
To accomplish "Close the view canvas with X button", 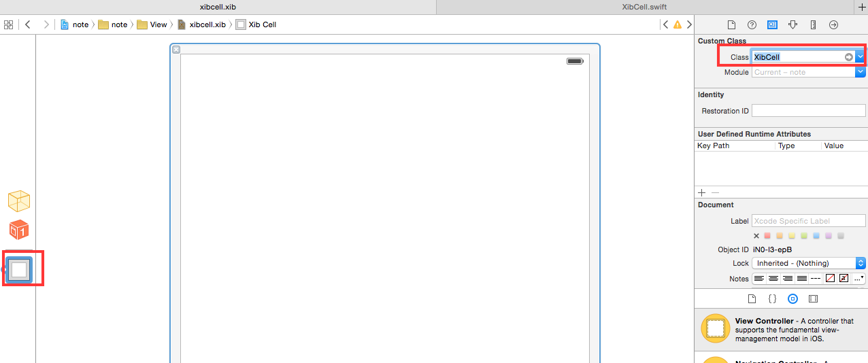I will pos(176,49).
